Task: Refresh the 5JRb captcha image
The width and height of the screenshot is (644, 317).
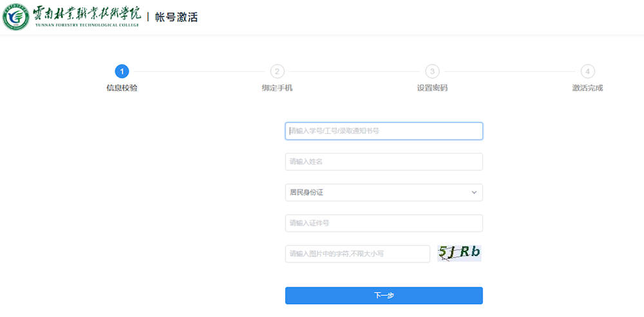Action: tap(459, 253)
